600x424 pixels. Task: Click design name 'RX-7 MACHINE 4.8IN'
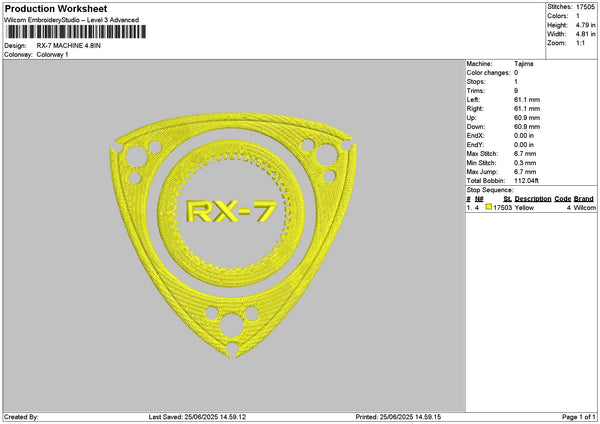pyautogui.click(x=68, y=46)
